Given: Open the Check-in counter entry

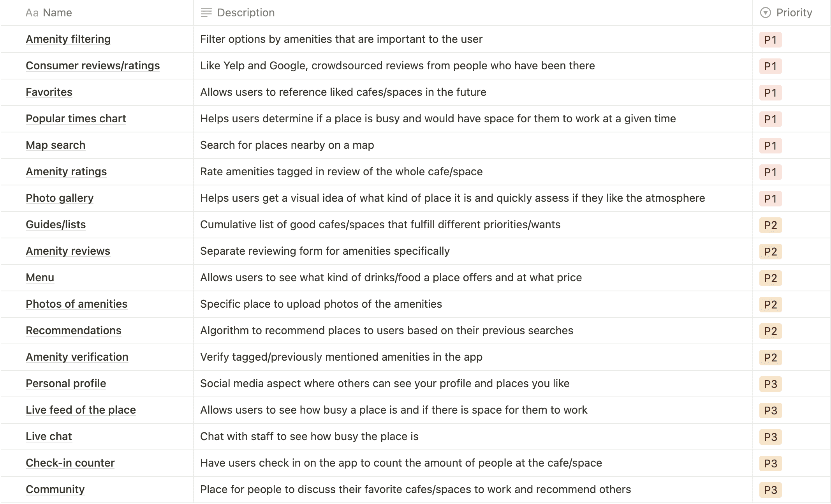Looking at the screenshot, I should [x=70, y=463].
